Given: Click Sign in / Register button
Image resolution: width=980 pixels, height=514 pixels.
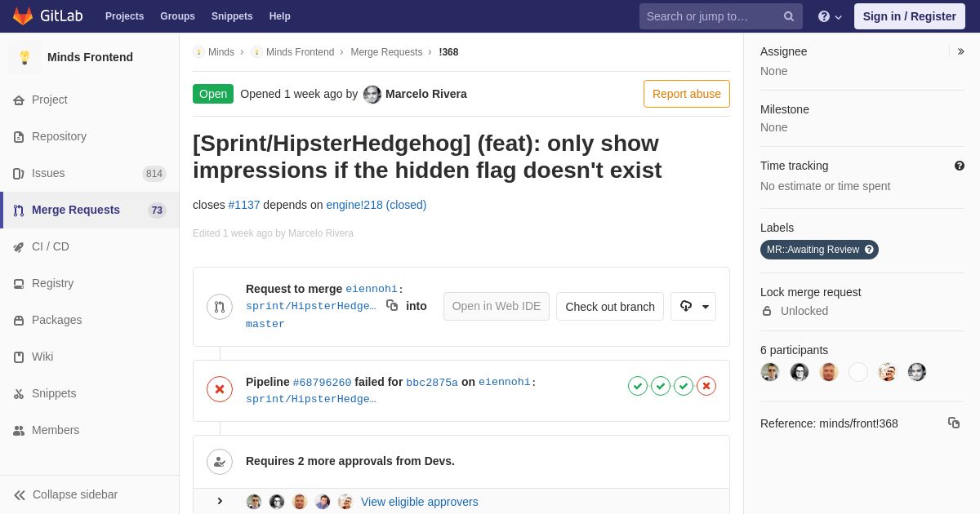Looking at the screenshot, I should pos(910,16).
